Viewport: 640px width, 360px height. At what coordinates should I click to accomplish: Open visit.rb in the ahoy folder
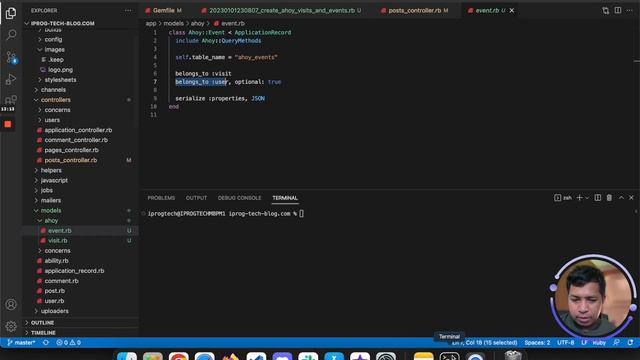(58, 241)
